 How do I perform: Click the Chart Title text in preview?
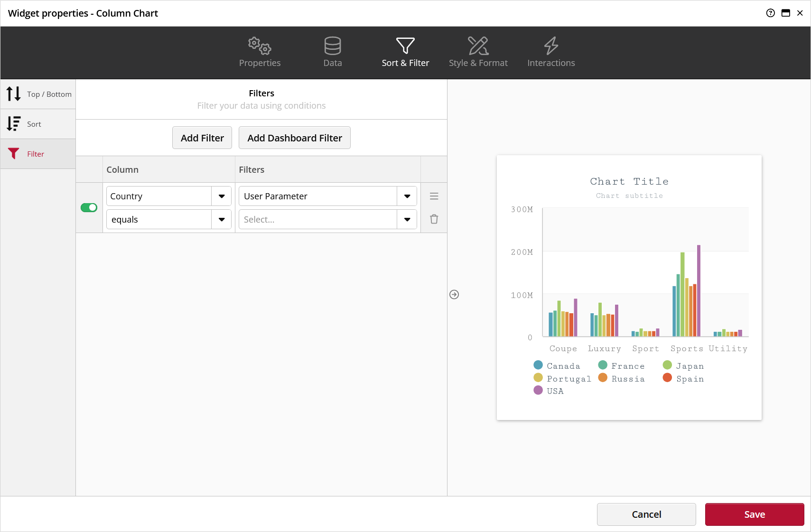[x=629, y=181]
